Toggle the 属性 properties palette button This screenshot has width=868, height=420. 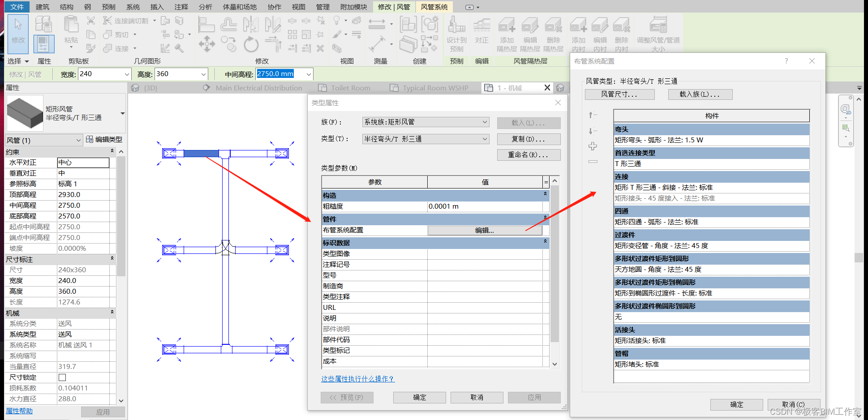pyautogui.click(x=43, y=44)
